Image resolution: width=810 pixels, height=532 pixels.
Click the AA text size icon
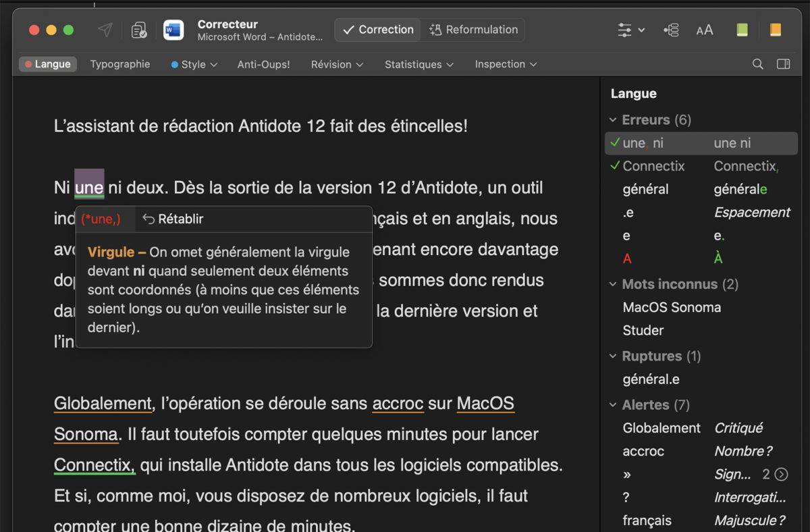pos(705,30)
